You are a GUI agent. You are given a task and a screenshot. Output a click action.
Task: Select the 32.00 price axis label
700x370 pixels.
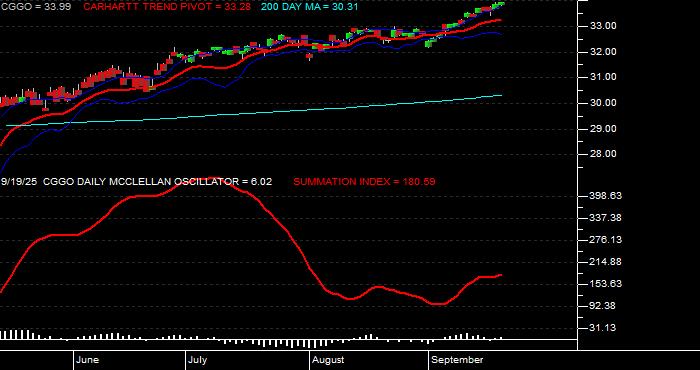603,52
